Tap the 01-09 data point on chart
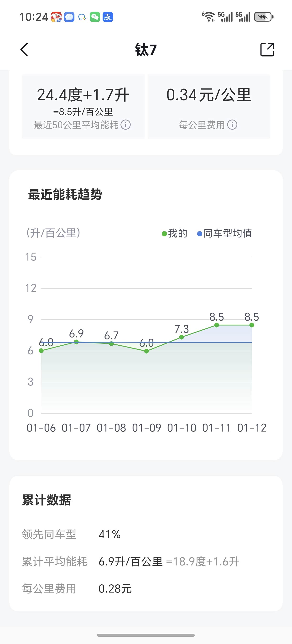Screen dimensions: 292x644 coord(146,351)
